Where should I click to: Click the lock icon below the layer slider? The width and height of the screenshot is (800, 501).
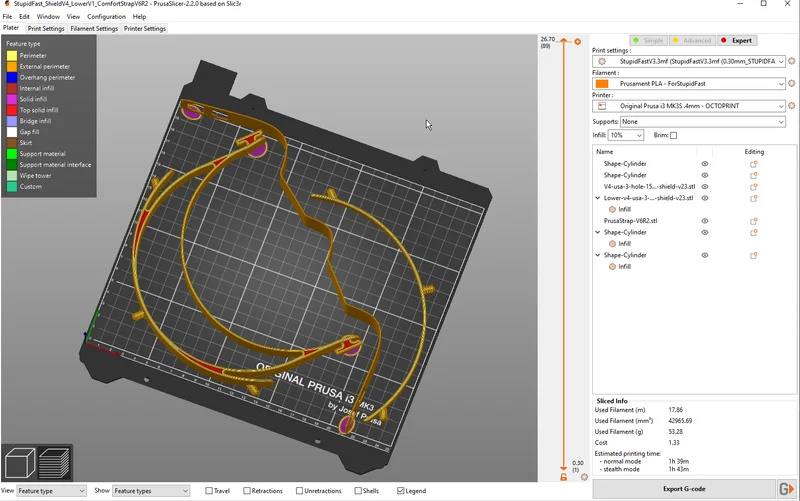coord(563,477)
